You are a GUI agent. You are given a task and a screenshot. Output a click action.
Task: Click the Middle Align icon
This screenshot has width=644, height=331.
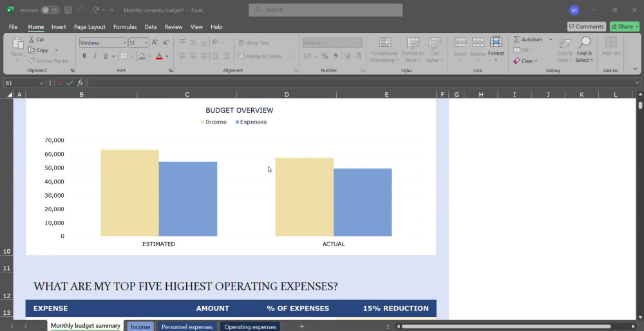(x=193, y=43)
